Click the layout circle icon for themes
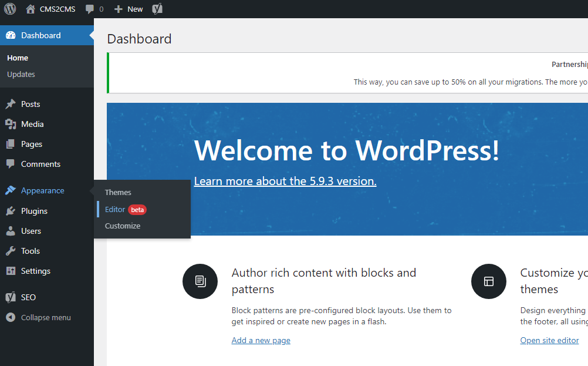588x366 pixels. pyautogui.click(x=489, y=281)
